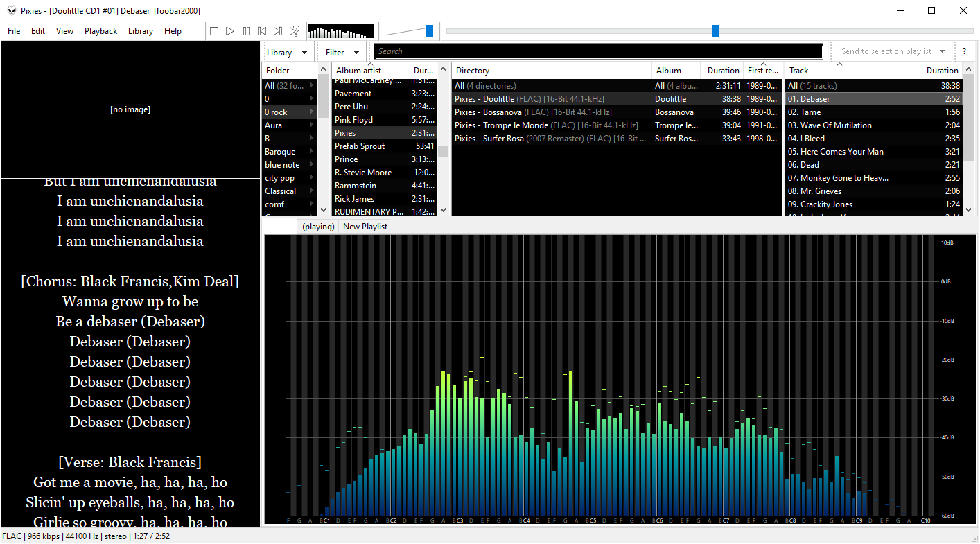Screen dimensions: 980x544
Task: Open the Playback menu
Action: (101, 31)
